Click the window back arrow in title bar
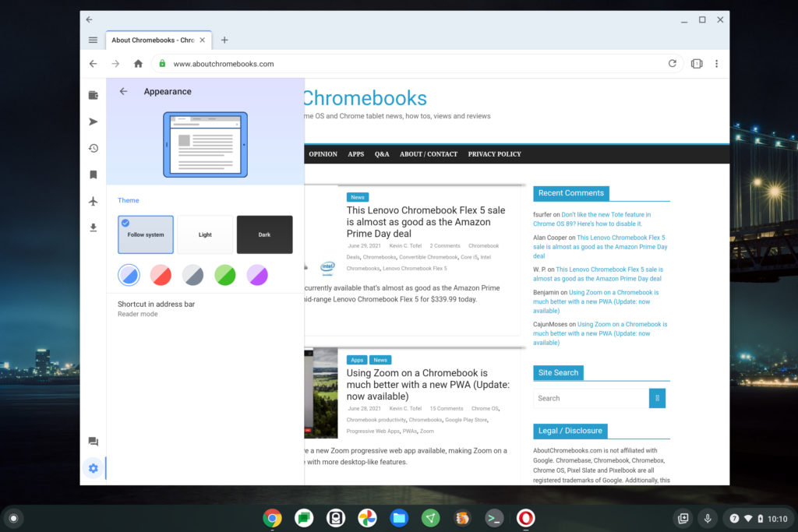The image size is (798, 532). (89, 19)
